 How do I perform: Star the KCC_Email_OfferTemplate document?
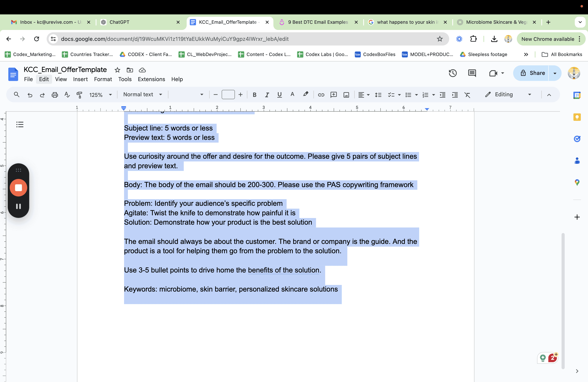coord(117,70)
